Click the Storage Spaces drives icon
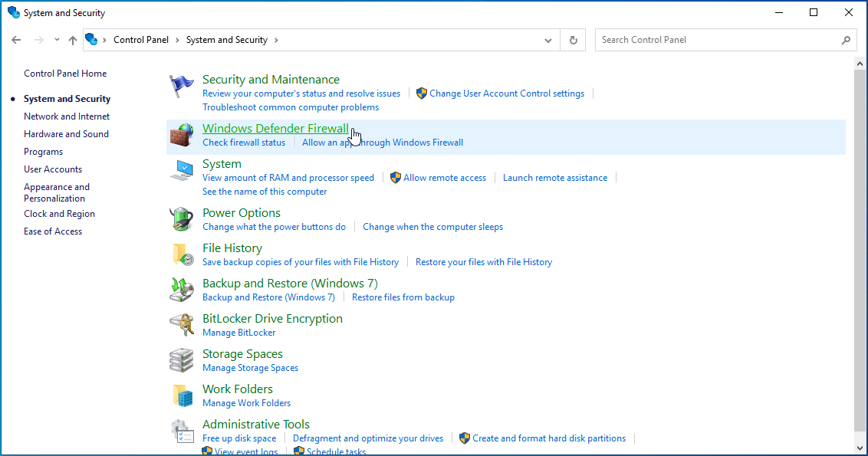Viewport: 868px width, 456px height. click(x=182, y=359)
